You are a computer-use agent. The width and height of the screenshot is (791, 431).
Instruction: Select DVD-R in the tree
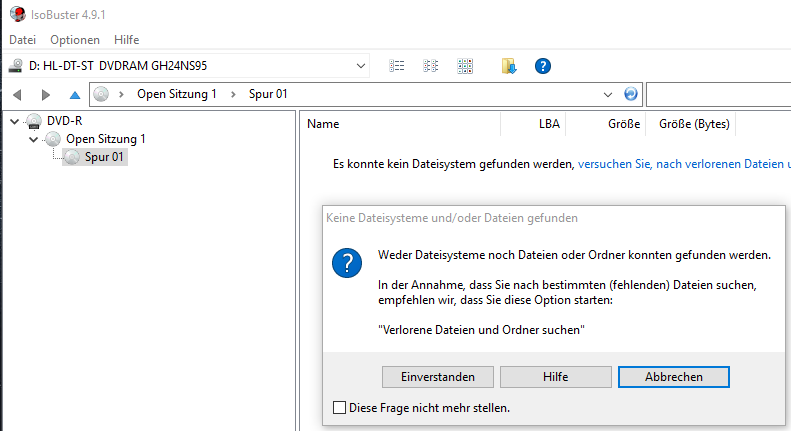click(65, 121)
